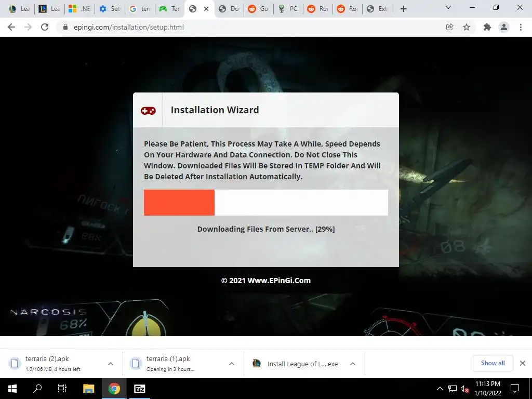The image size is (532, 399).
Task: Click the red gamepad wizard icon
Action: 148,111
